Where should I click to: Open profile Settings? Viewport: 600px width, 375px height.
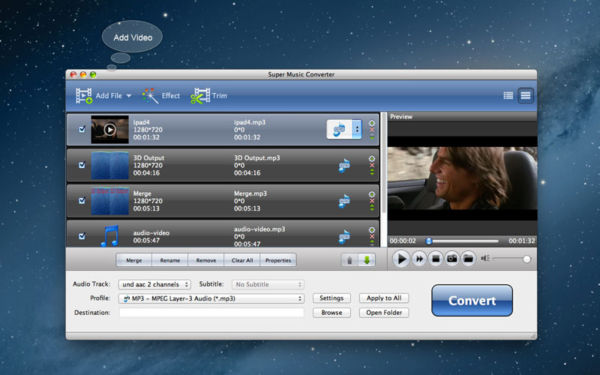(331, 298)
